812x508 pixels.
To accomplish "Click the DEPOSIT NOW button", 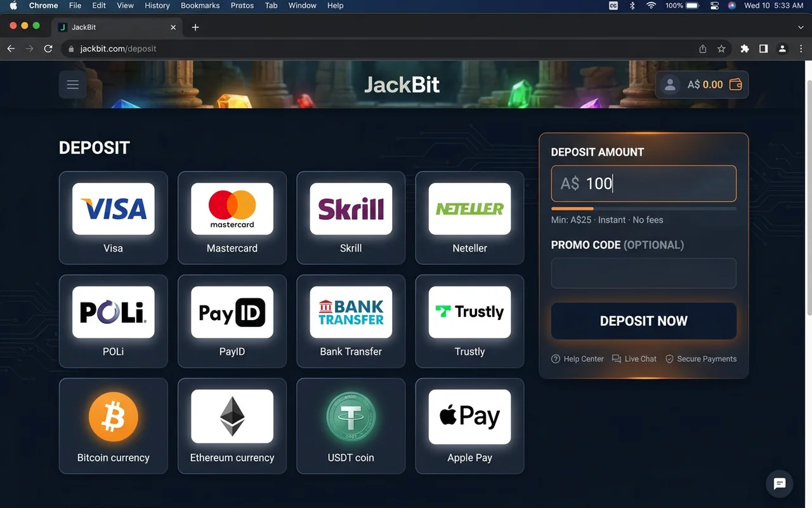I will (644, 321).
